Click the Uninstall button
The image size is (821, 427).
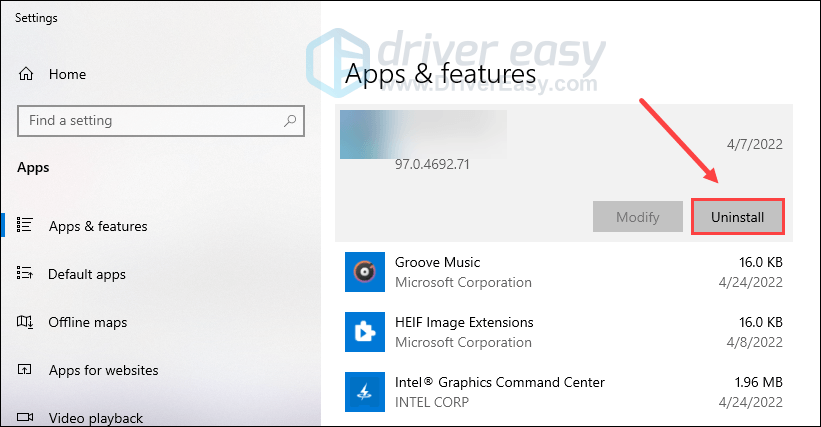point(738,217)
